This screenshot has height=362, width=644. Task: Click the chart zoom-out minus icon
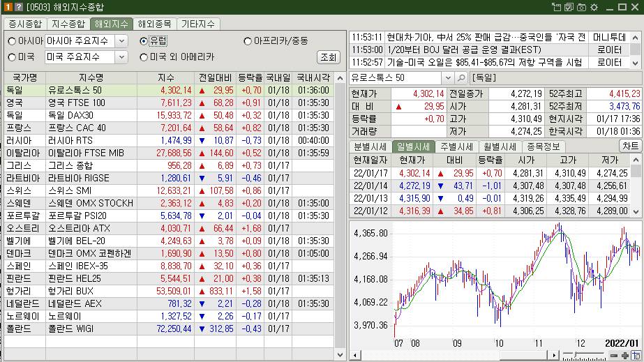click(613, 356)
